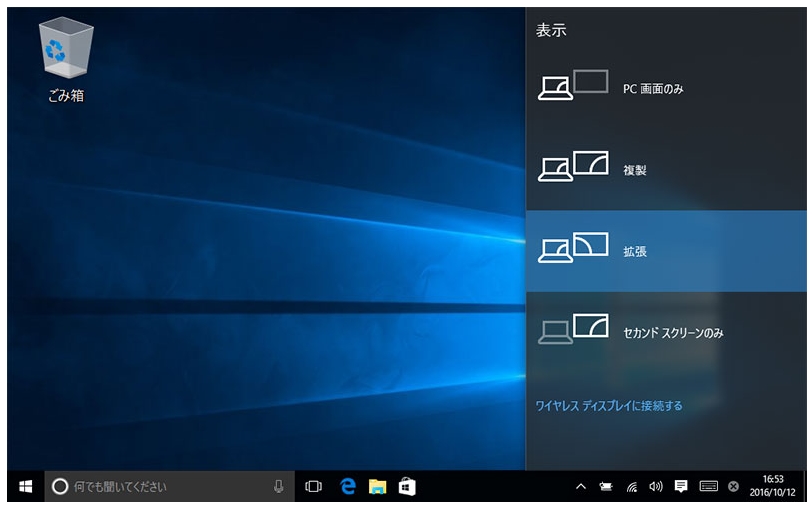The height and width of the screenshot is (509, 812).
Task: Open the touch keyboard tray icon
Action: point(708,486)
